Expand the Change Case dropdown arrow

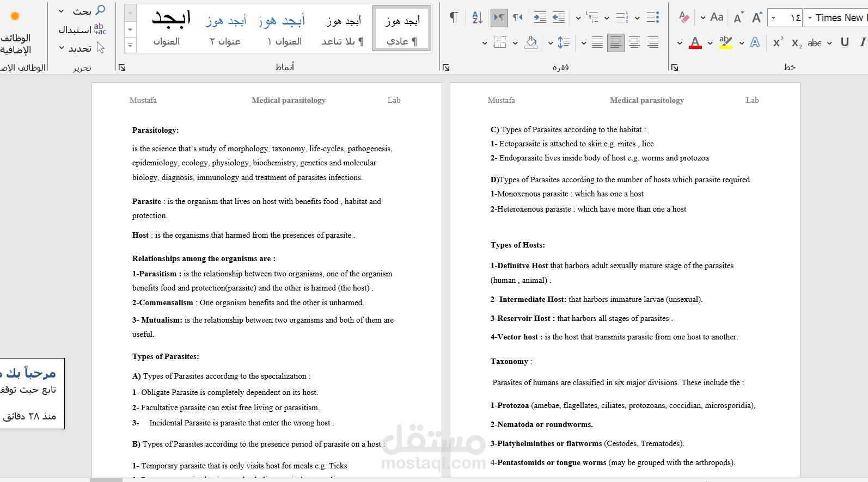click(703, 18)
